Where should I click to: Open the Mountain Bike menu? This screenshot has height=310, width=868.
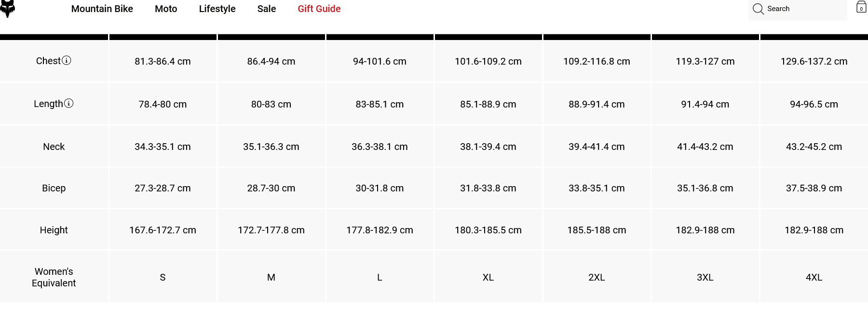tap(102, 9)
